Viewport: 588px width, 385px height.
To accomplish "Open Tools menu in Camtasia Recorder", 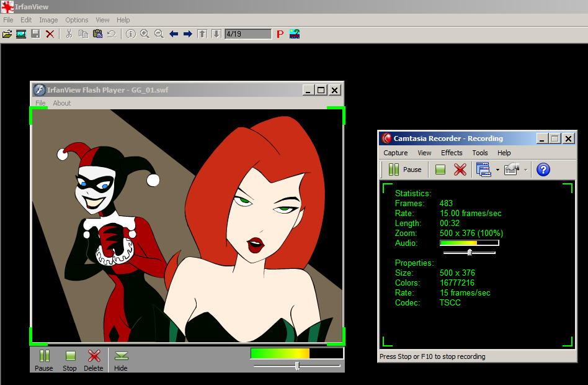I will 480,153.
